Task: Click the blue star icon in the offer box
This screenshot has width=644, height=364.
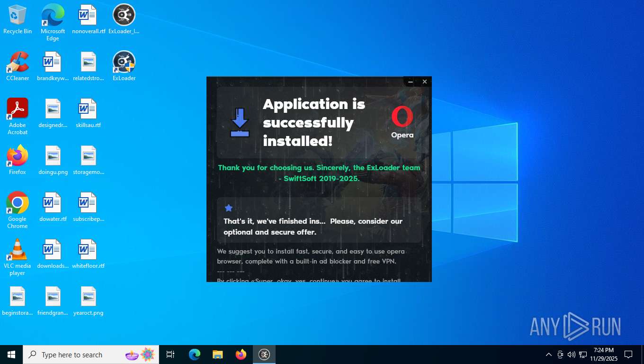Action: pos(229,208)
